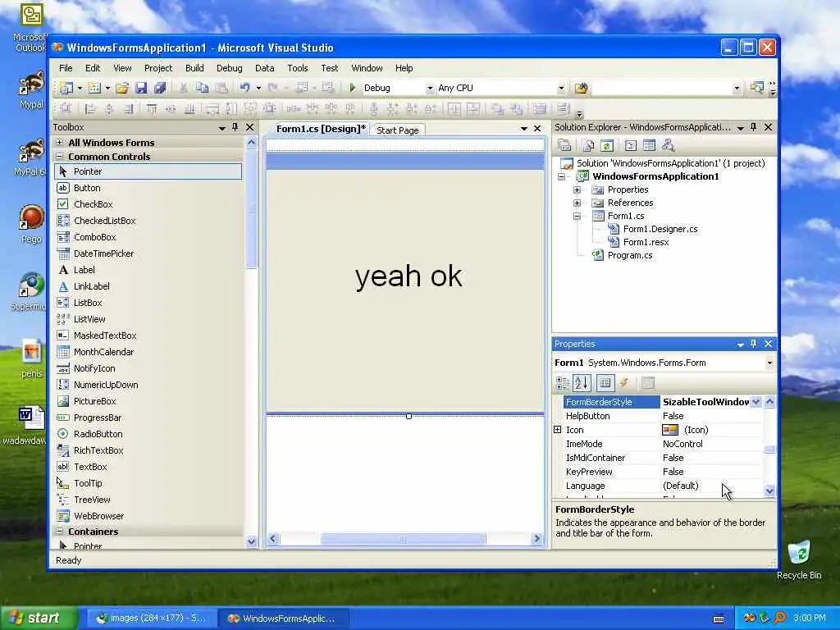The height and width of the screenshot is (630, 840).
Task: Open FormBorderStyle value dropdown
Action: [756, 402]
